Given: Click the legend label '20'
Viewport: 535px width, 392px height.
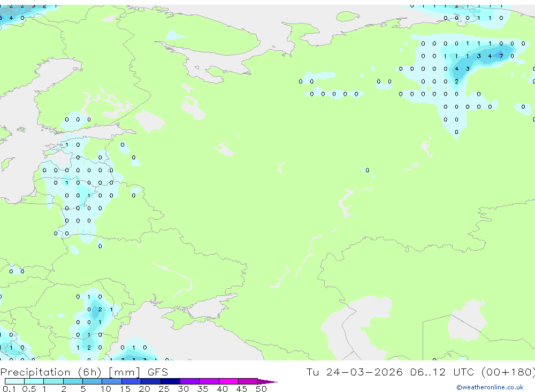Looking at the screenshot, I should tap(144, 389).
